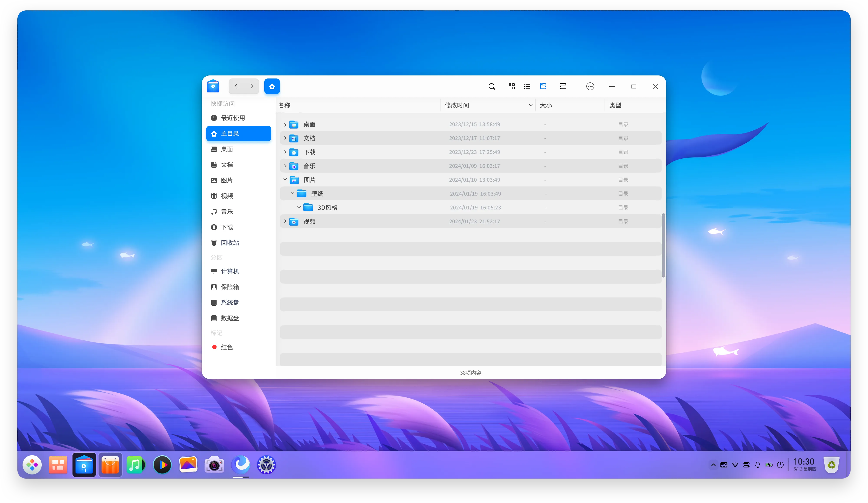Viewport: 868px width, 503px height.
Task: Click the home address bar button
Action: (272, 86)
